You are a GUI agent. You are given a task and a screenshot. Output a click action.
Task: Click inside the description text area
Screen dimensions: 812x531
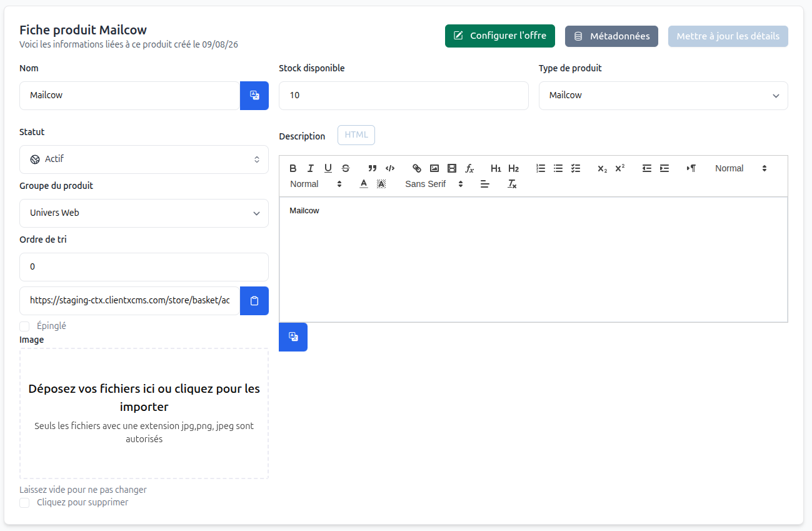coord(533,260)
